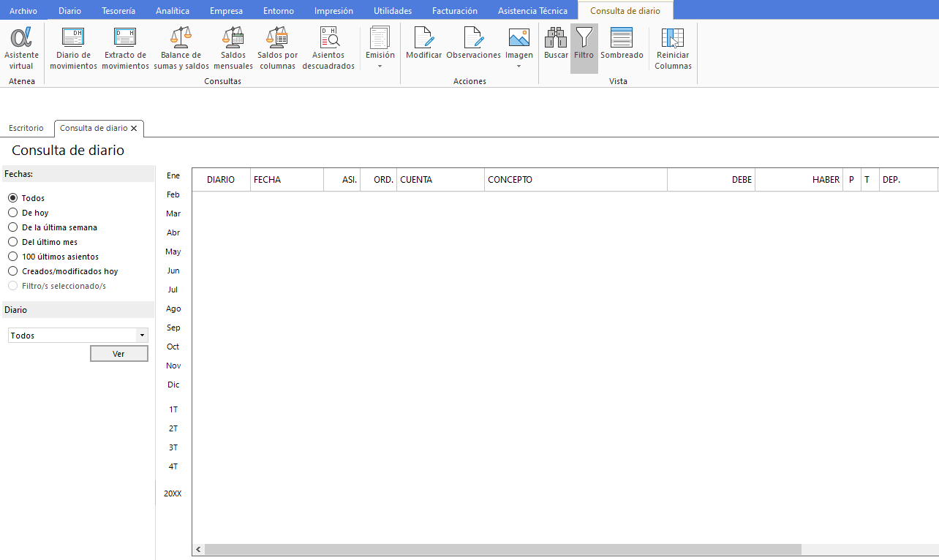Switch to the Escritorio document tab
This screenshot has width=939, height=560.
tap(26, 128)
